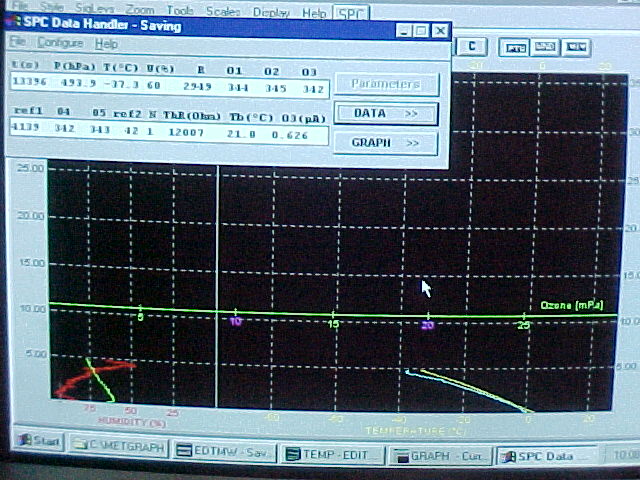
Task: Open the Display menu in graph window
Action: click(271, 13)
